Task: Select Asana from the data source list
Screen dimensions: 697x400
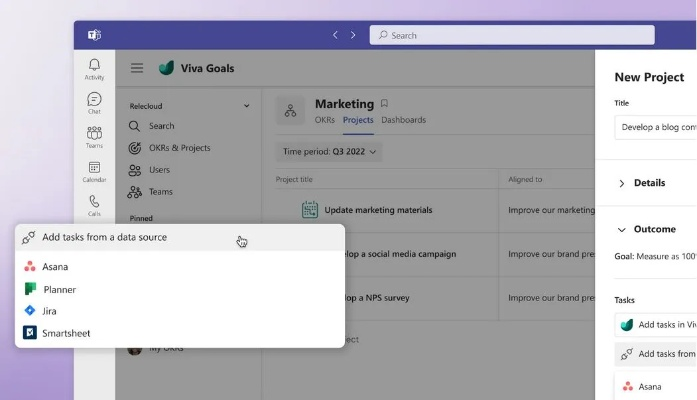Action: pyautogui.click(x=55, y=267)
